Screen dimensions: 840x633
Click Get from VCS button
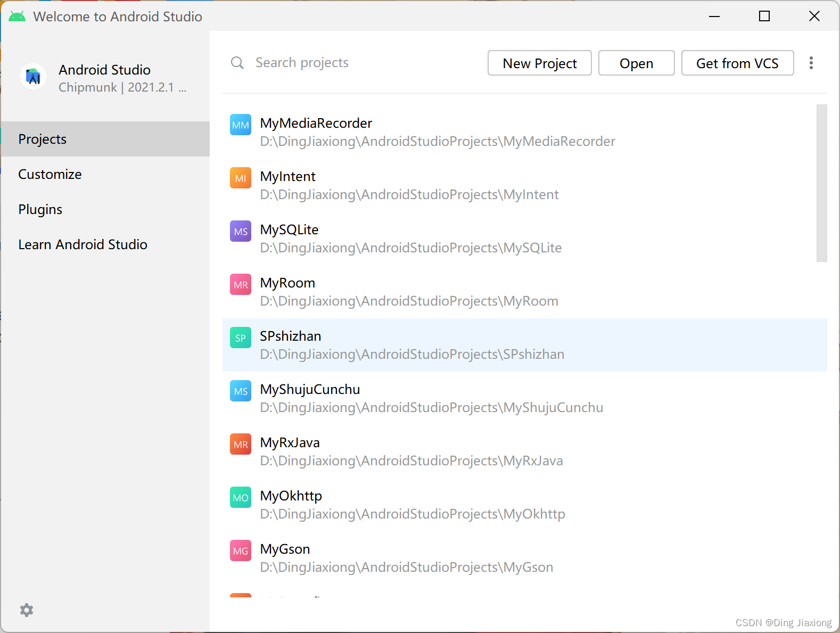coord(738,63)
